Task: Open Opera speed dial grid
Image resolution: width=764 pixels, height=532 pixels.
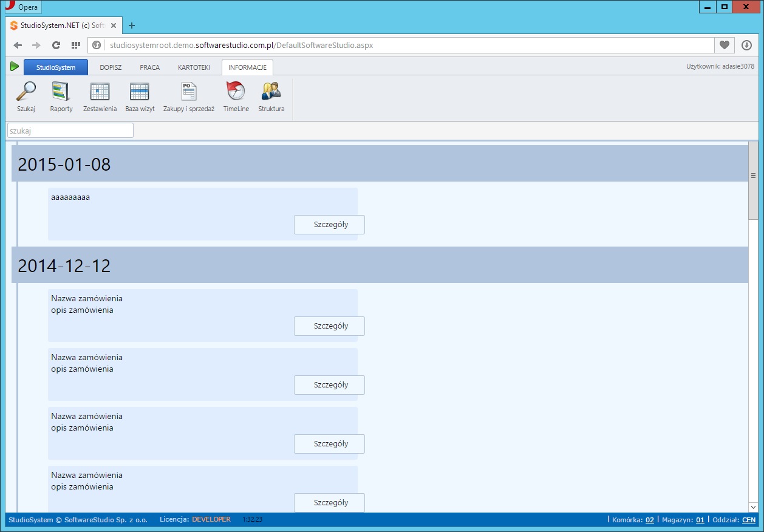Action: 76,46
